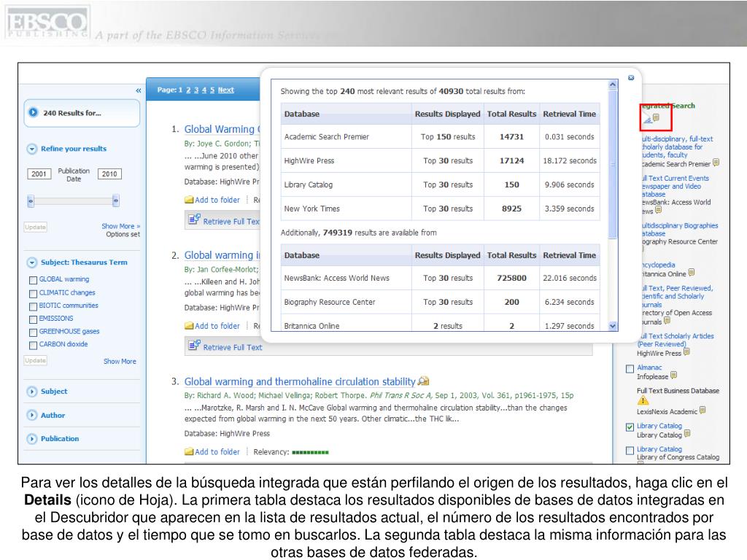Expand the Subject facet
This screenshot has width=747, height=560.
pos(32,392)
